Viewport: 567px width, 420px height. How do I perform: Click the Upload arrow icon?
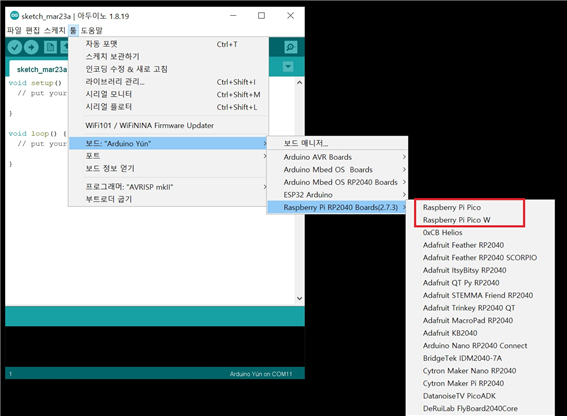pyautogui.click(x=31, y=47)
